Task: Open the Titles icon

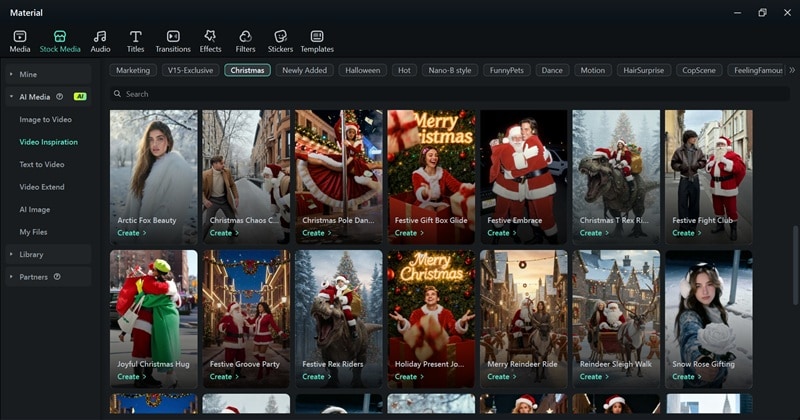Action: [135, 36]
